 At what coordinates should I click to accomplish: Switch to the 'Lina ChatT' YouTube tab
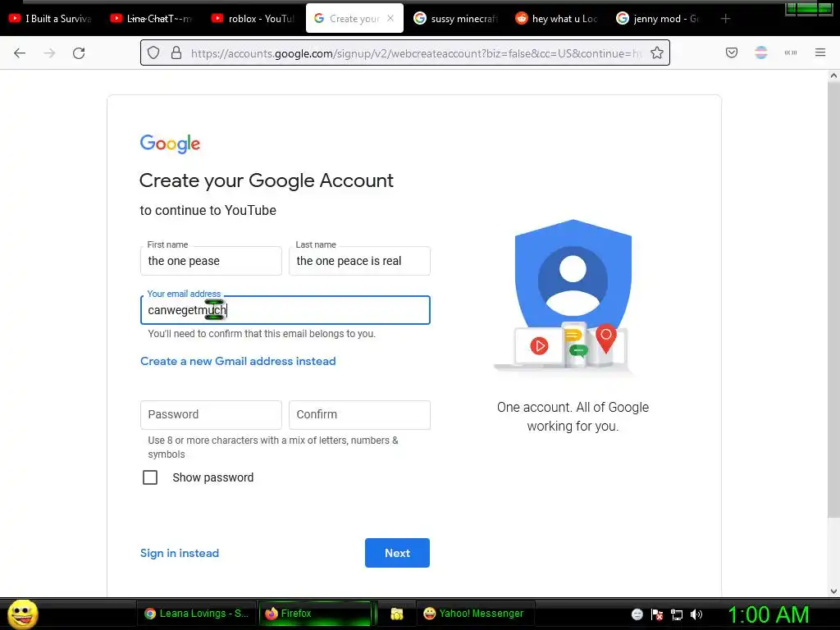click(153, 19)
